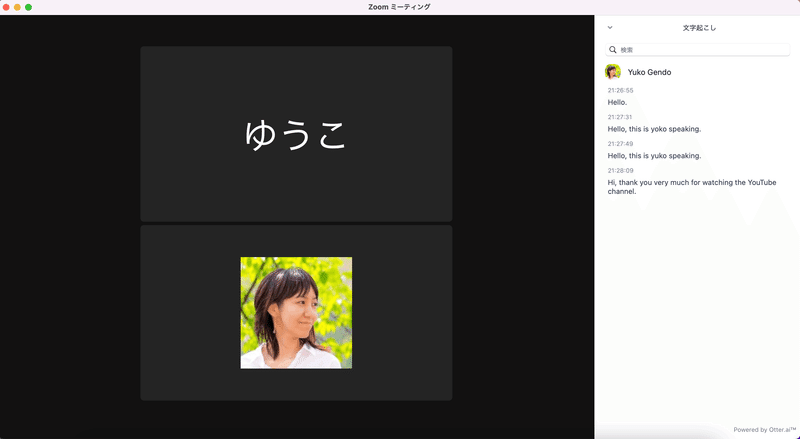Click the search magnifier icon
800x439 pixels.
click(x=613, y=50)
